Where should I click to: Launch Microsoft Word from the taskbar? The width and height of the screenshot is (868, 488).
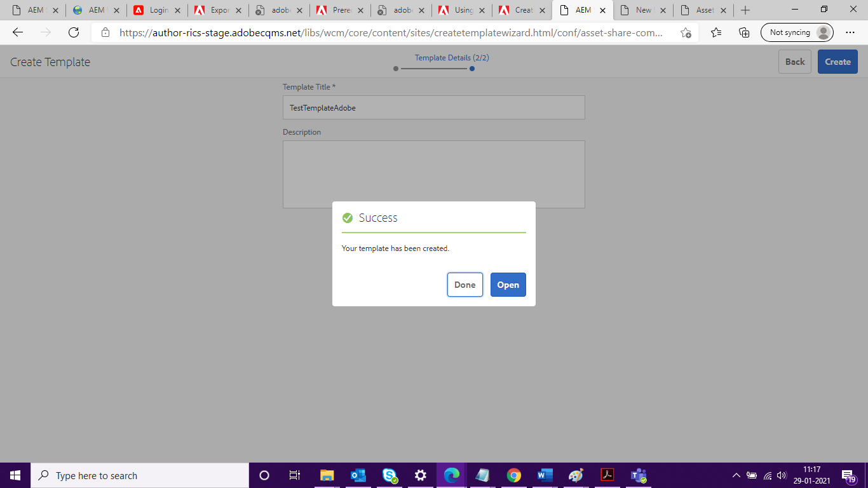[x=545, y=475]
